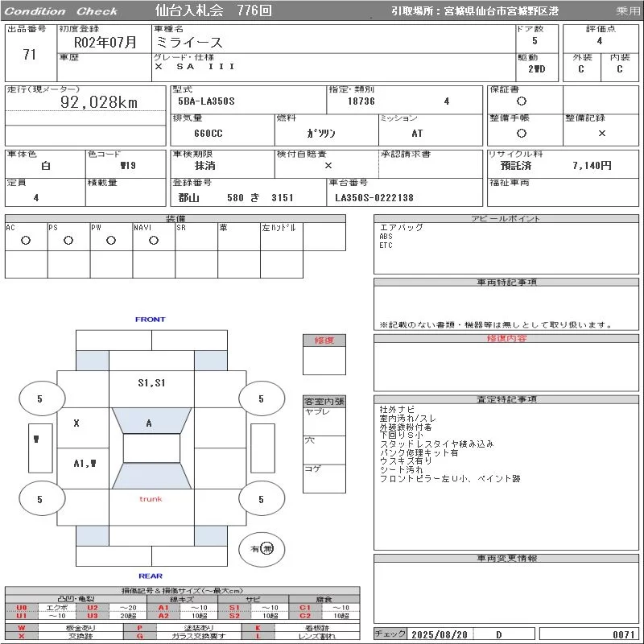Click the PW equipment circle mark
This screenshot has width=644, height=644.
111,240
